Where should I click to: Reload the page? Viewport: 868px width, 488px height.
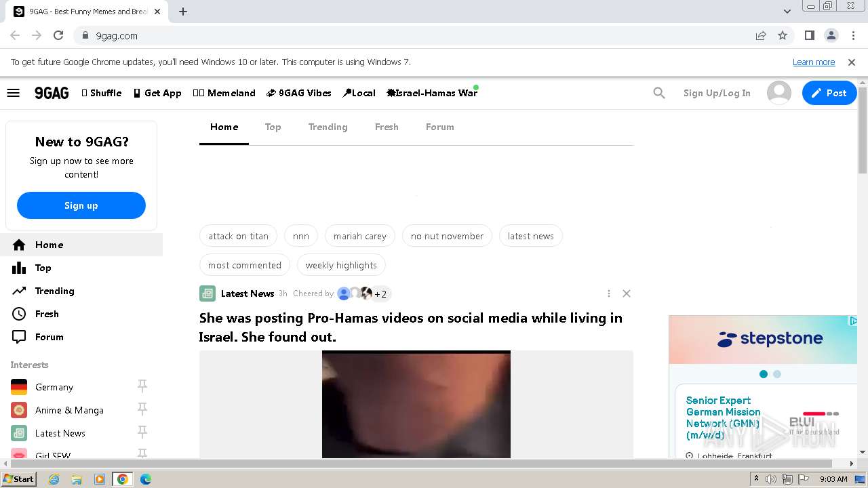(x=58, y=35)
